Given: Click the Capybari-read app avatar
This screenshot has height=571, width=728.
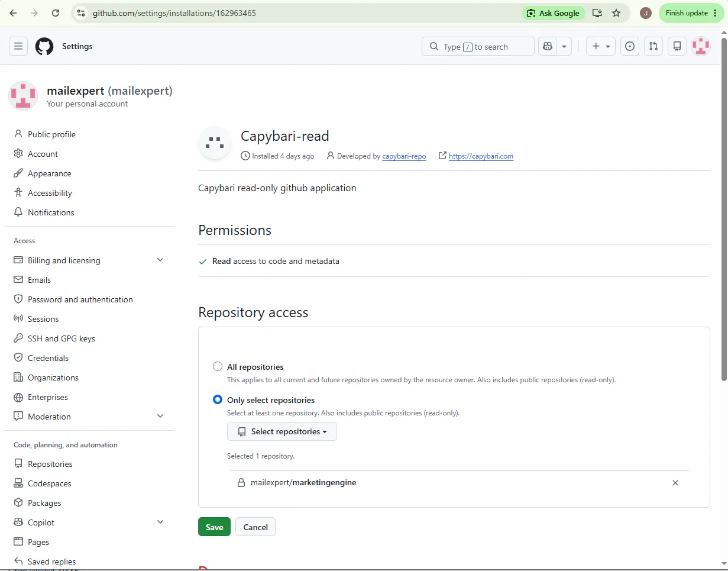Looking at the screenshot, I should pyautogui.click(x=215, y=143).
